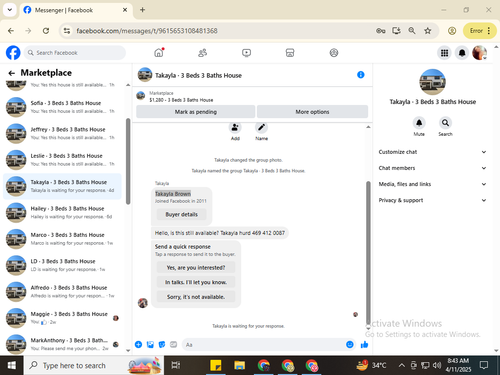
Task: Click the Windows taskbar search box
Action: 94,366
